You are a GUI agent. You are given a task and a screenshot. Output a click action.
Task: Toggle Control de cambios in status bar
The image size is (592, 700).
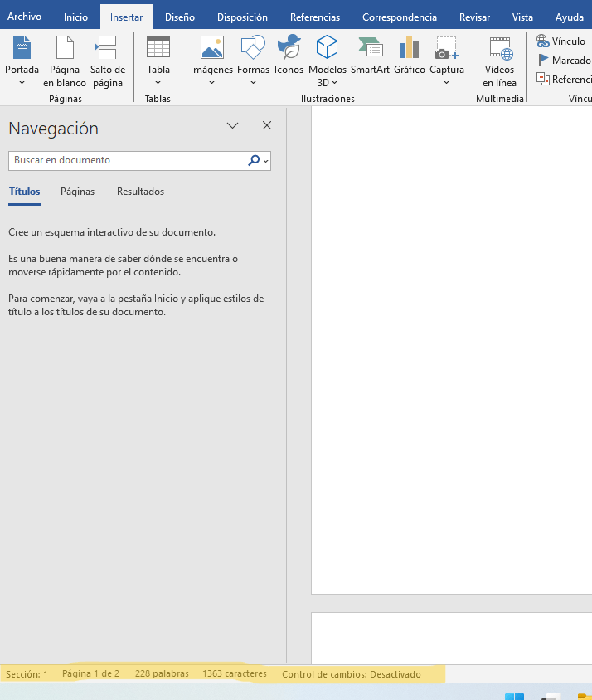pos(351,674)
